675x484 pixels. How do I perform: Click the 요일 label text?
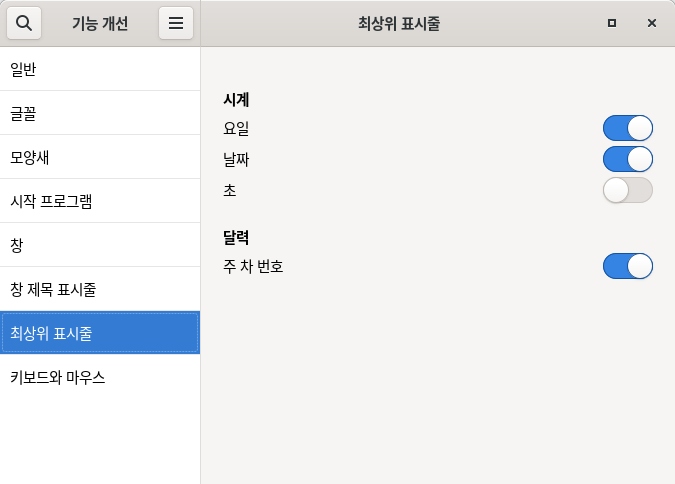pyautogui.click(x=236, y=128)
